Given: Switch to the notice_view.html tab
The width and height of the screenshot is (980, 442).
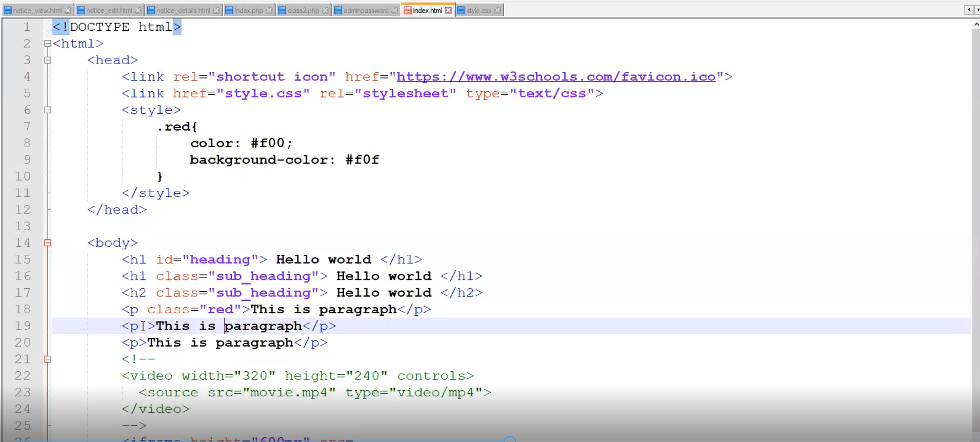Looking at the screenshot, I should (x=37, y=10).
